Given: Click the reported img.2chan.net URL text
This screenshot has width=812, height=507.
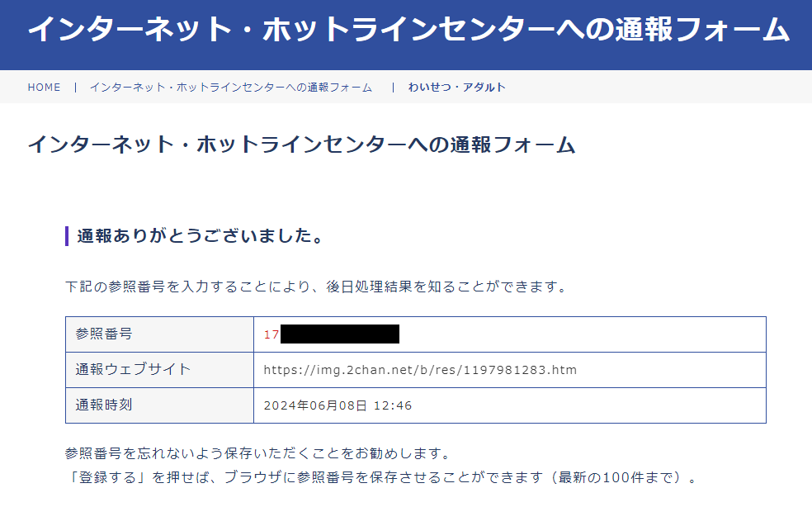Looking at the screenshot, I should pos(420,370).
